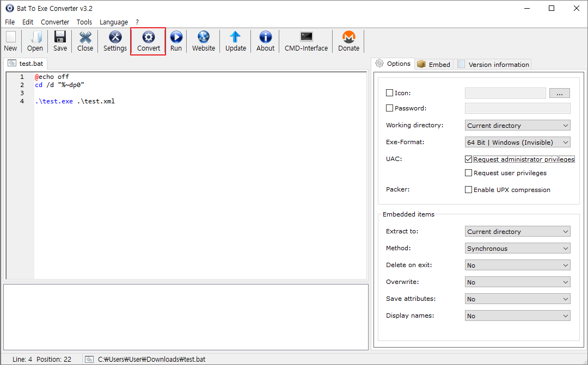Open the Save attributes dropdown
This screenshot has width=588, height=365.
[x=518, y=299]
